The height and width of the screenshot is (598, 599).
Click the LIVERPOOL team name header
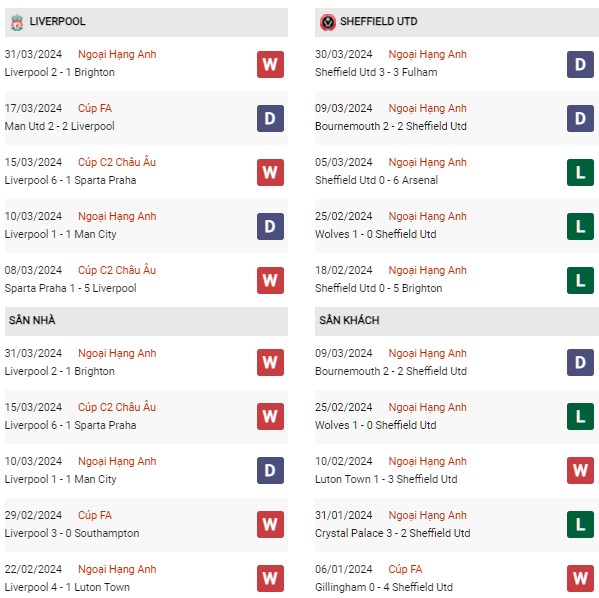click(58, 21)
